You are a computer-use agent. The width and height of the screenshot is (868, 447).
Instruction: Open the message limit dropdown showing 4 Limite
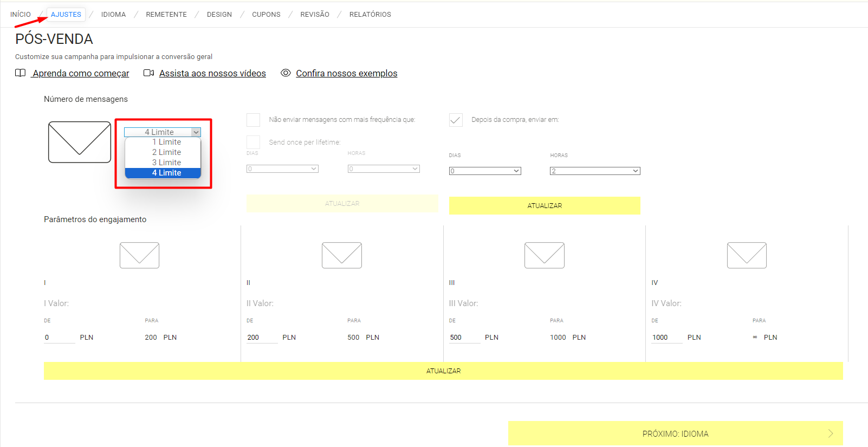[163, 132]
